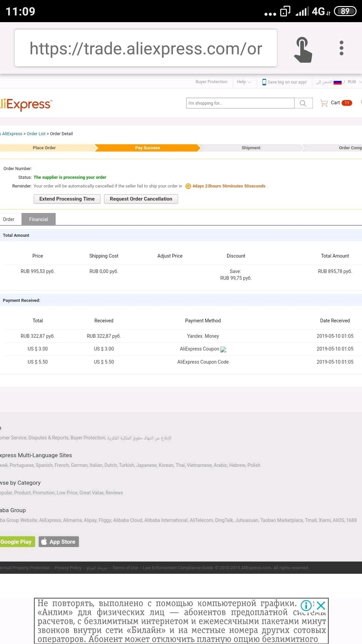Click Shipping Cost value RUB 0,00 руб.
The height and width of the screenshot is (644, 362).
click(x=104, y=271)
